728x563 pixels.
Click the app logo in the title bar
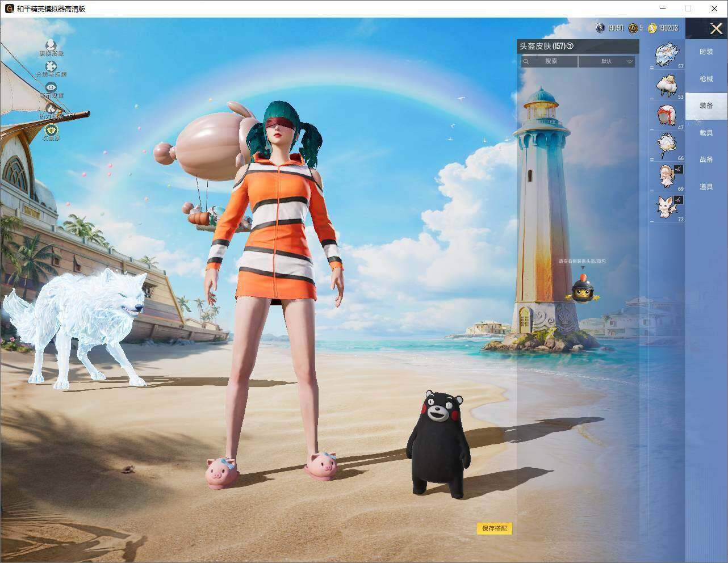point(9,9)
